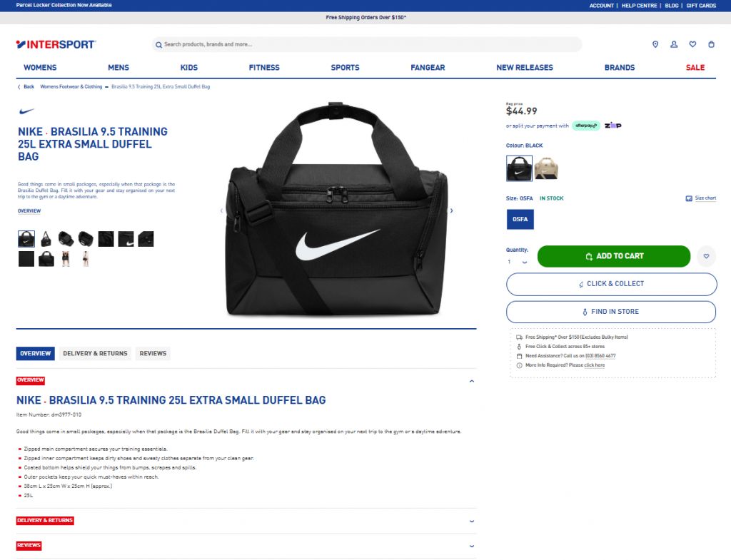Choose the beige colour swatch

[546, 168]
